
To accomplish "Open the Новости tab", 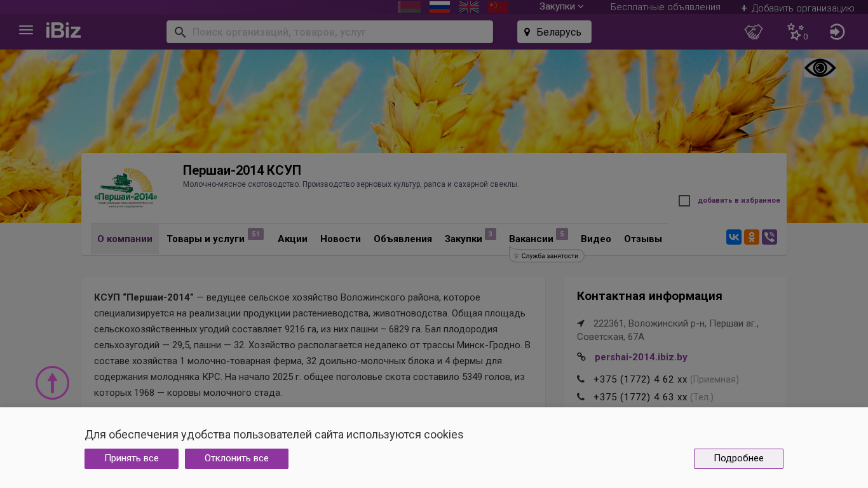I will (x=341, y=239).
